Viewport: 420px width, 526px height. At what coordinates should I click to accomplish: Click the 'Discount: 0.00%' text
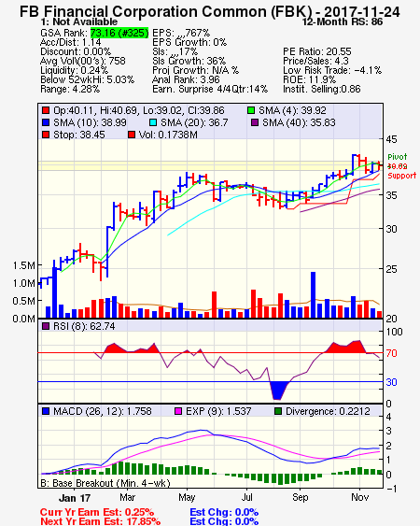(x=76, y=51)
